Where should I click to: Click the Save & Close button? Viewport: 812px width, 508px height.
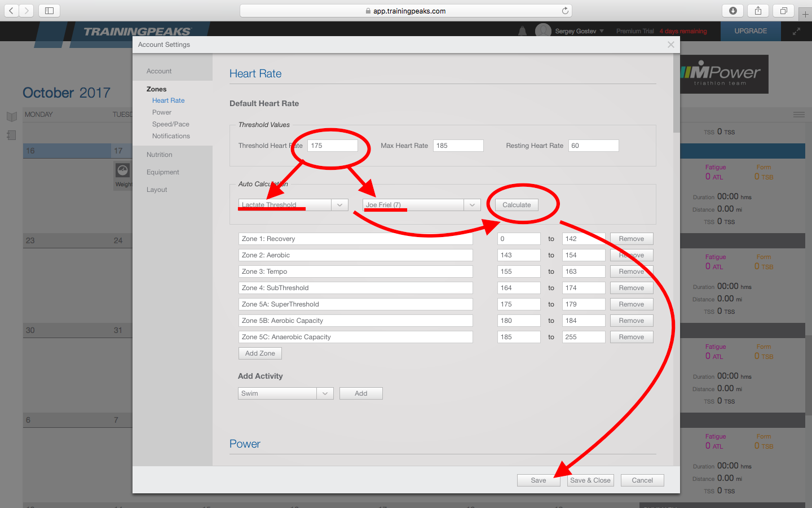590,480
